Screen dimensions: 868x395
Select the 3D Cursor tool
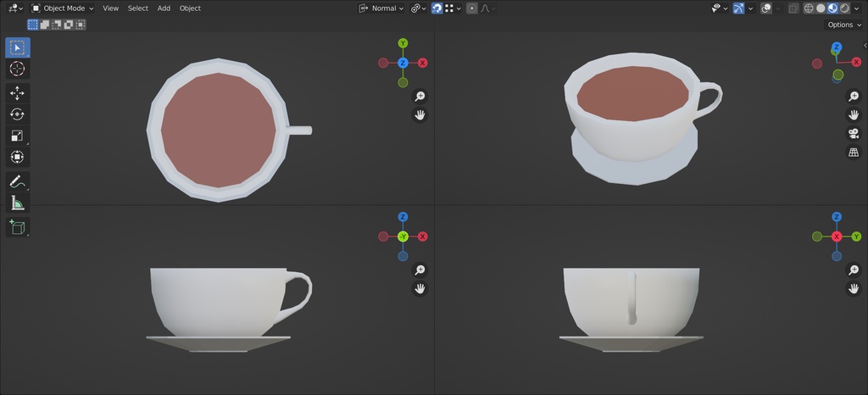[x=18, y=70]
